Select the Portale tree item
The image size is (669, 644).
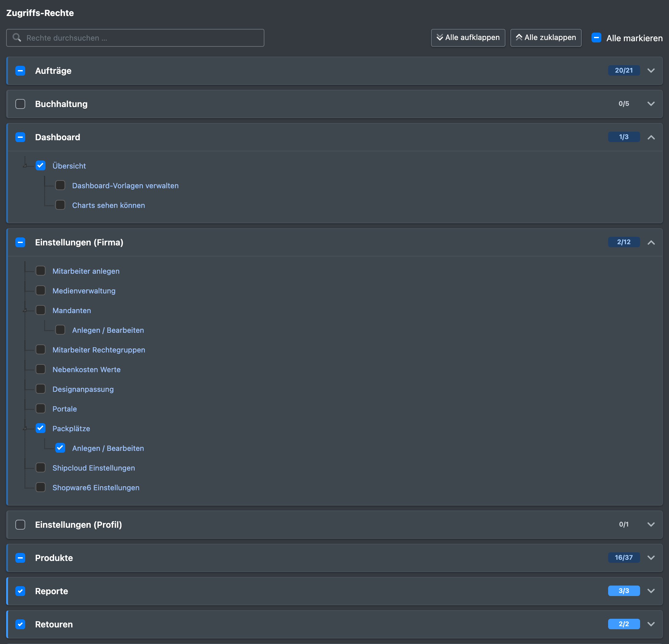(x=65, y=409)
